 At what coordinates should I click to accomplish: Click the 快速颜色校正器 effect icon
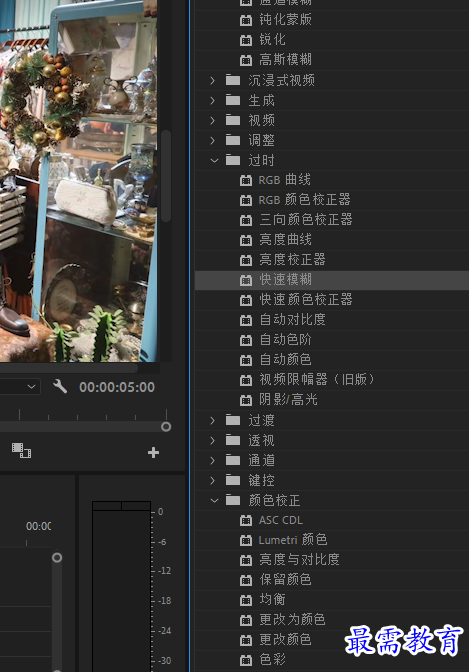(246, 300)
